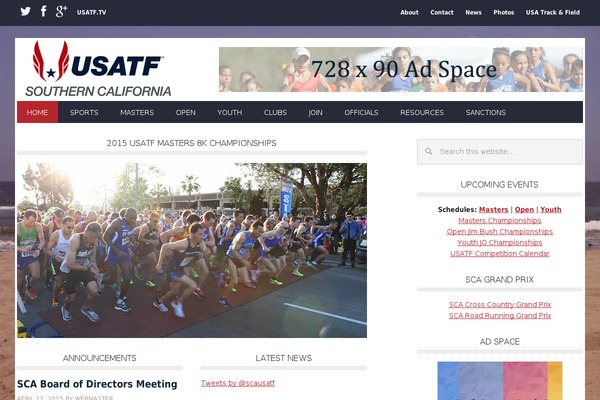The width and height of the screenshot is (600, 400).
Task: Open the Facebook icon link
Action: [x=44, y=11]
